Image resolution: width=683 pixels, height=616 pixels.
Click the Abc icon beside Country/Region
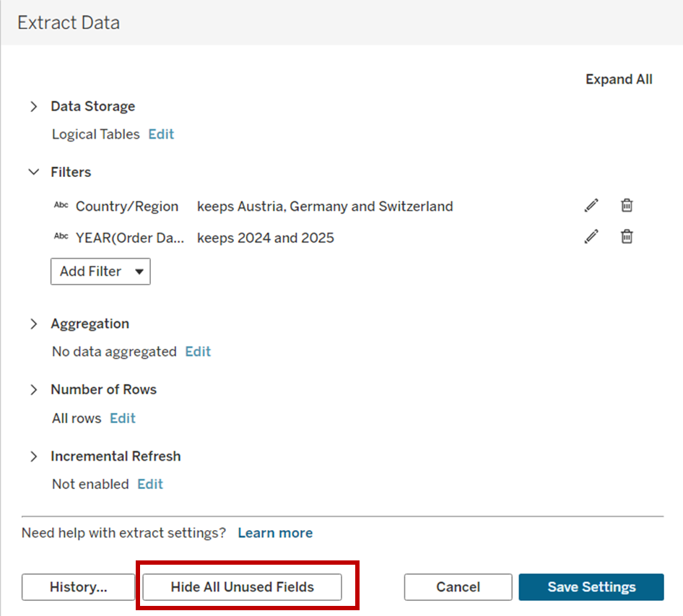coord(61,206)
